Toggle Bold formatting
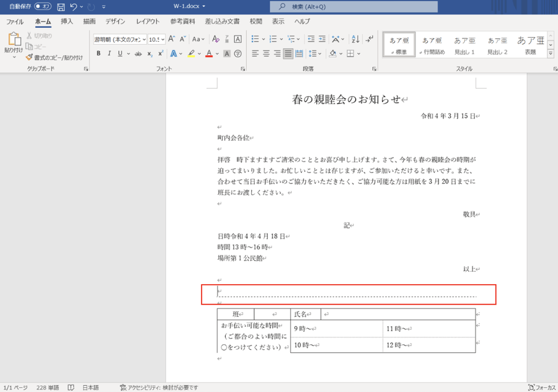This screenshot has width=558, height=392. [x=99, y=54]
